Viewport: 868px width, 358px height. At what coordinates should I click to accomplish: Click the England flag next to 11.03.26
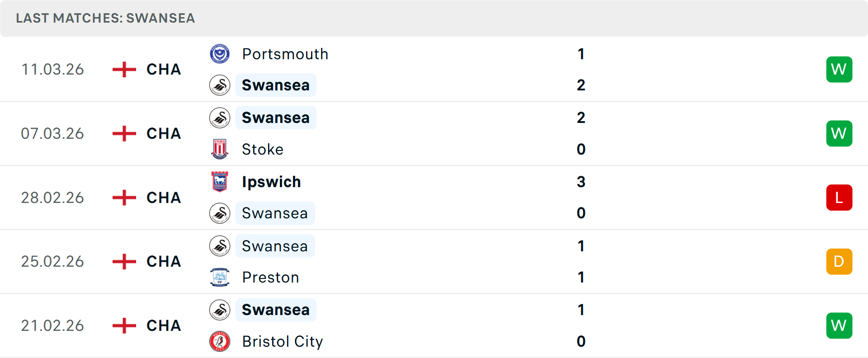(x=123, y=69)
